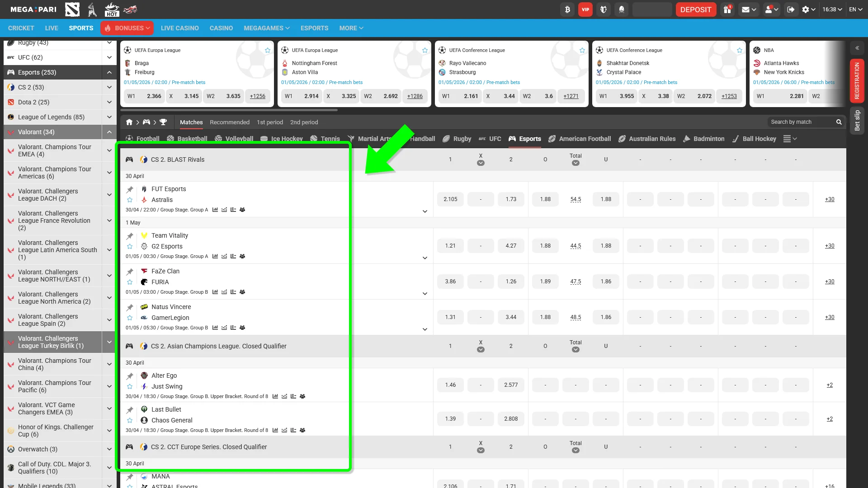This screenshot has width=868, height=488.
Task: Favorite the Rayo Vallecano vs Strasbourg card
Action: tap(582, 50)
